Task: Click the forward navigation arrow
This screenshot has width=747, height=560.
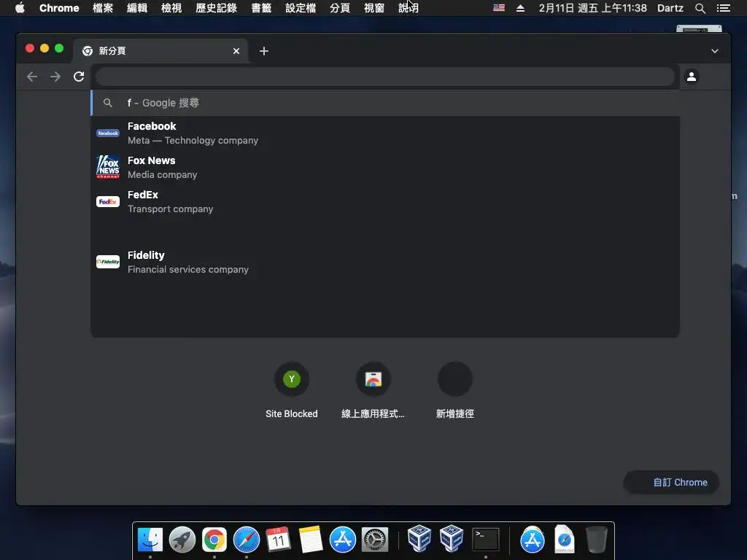Action: pyautogui.click(x=55, y=77)
